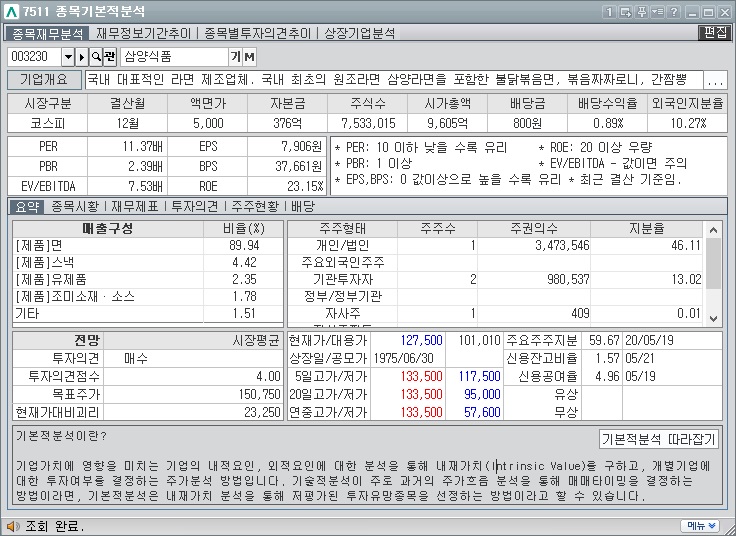Click the BPS value 37,661원
736x536 pixels.
tap(299, 167)
